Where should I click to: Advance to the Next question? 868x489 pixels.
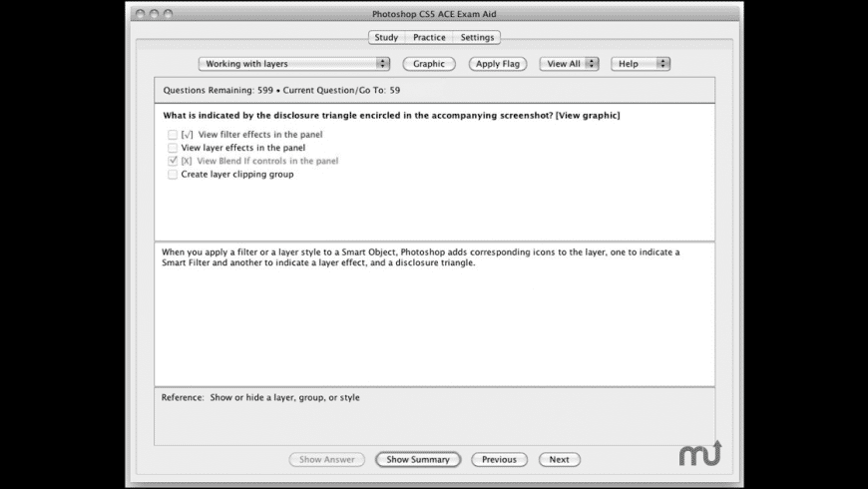point(559,460)
